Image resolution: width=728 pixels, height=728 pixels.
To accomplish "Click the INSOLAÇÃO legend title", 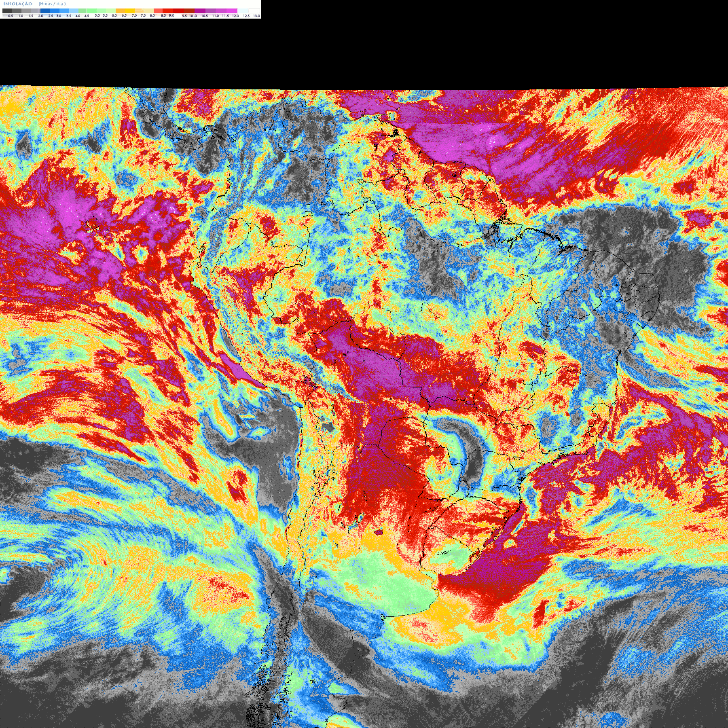I will pos(18,4).
